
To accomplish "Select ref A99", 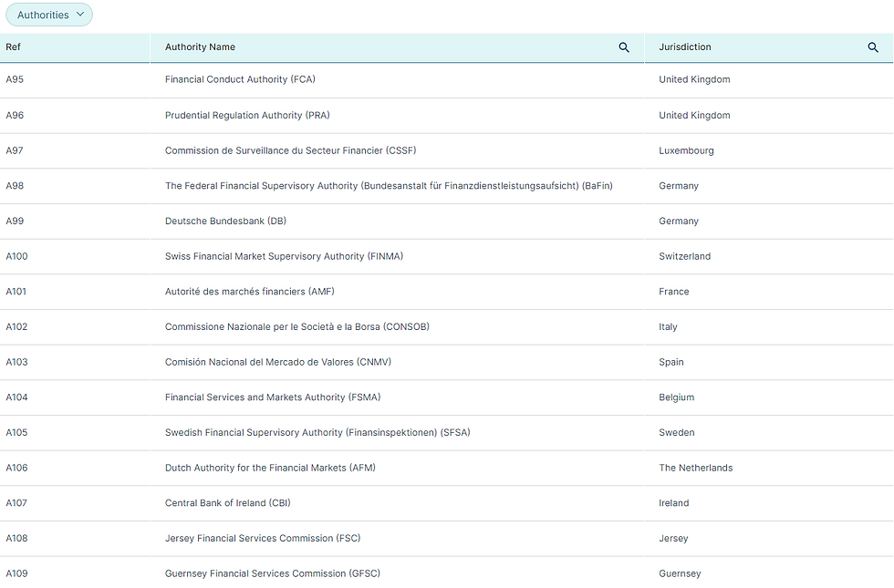I will tap(15, 221).
